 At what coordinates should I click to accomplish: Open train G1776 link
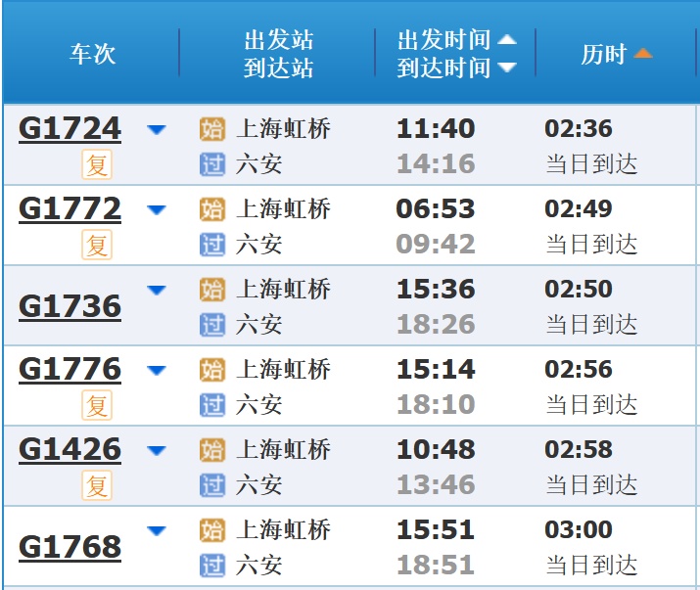pos(70,370)
